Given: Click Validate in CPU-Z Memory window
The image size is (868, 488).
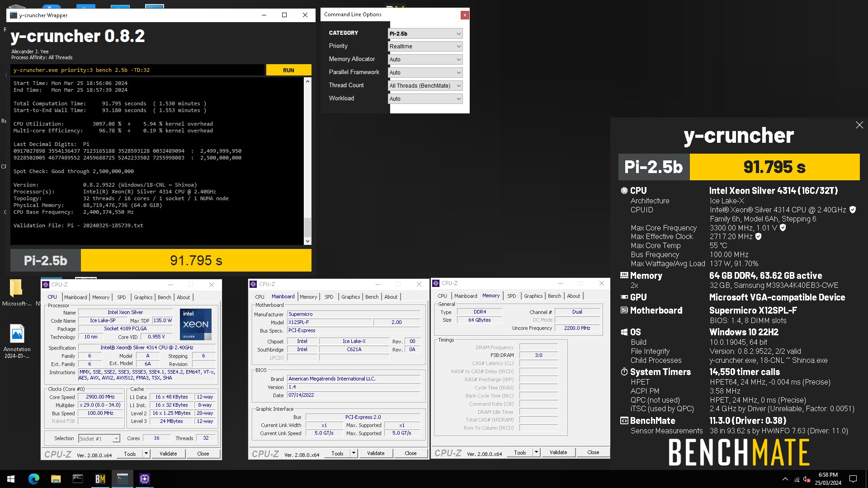Looking at the screenshot, I should pyautogui.click(x=558, y=452).
